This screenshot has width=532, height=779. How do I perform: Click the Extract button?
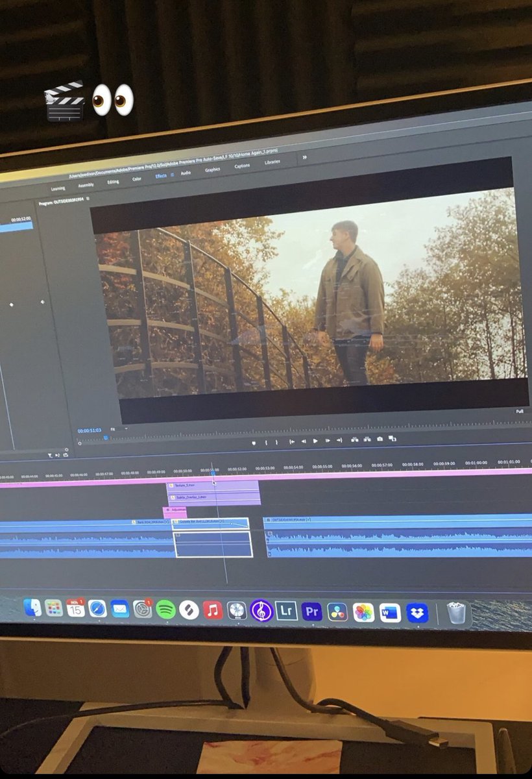[x=367, y=439]
